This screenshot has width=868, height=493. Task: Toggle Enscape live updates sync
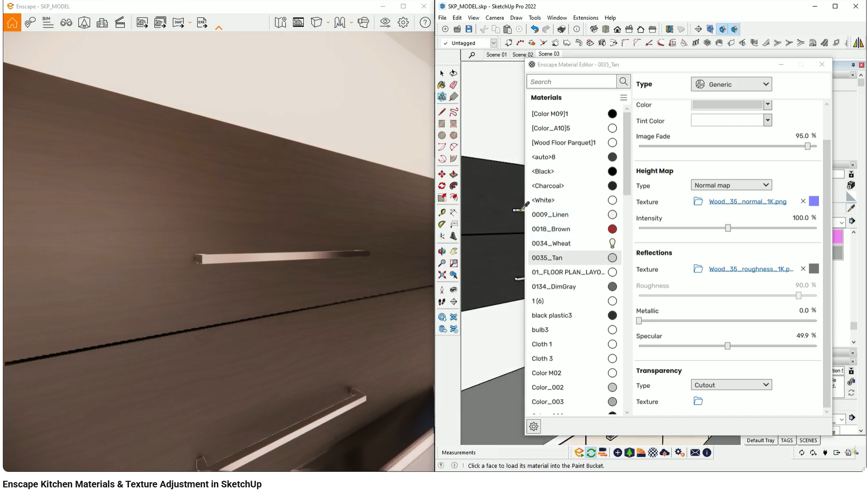(x=590, y=452)
